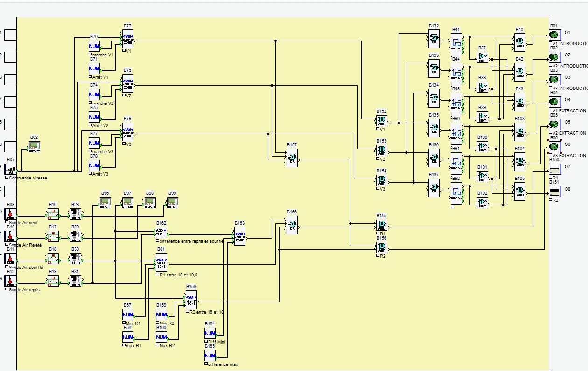Select the B07 analog input block
Screen dimensions: 588x371
click(11, 169)
